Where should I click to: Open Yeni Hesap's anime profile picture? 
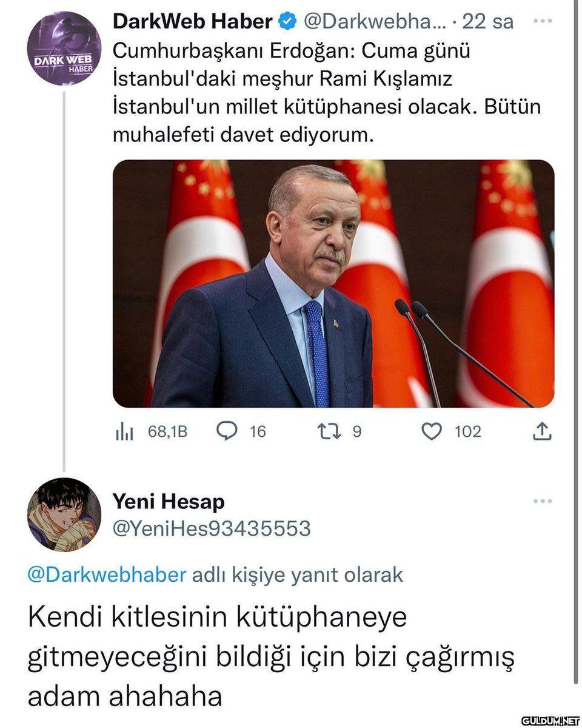click(x=64, y=514)
